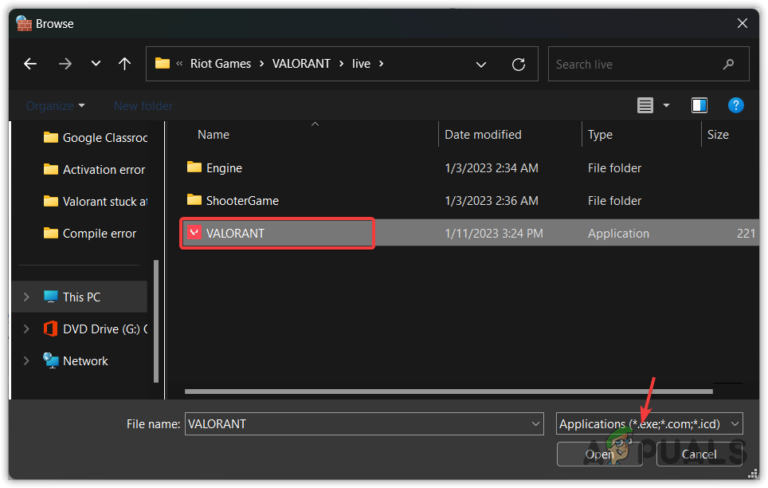Sort files by Size column
The height and width of the screenshot is (488, 768).
pyautogui.click(x=718, y=135)
